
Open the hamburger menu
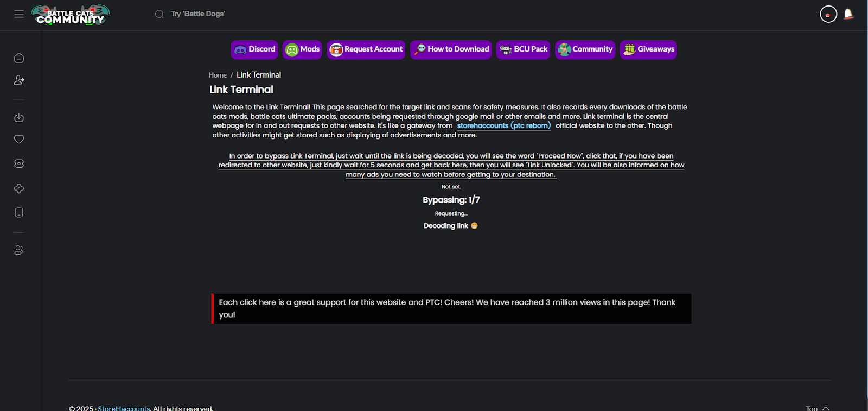(19, 14)
